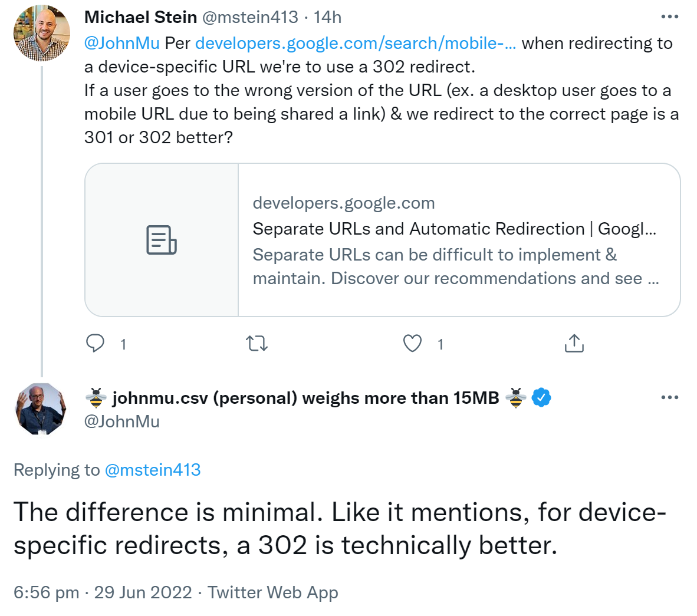The height and width of the screenshot is (616, 697).
Task: Click Michael Stein's profile picture
Action: [x=41, y=33]
